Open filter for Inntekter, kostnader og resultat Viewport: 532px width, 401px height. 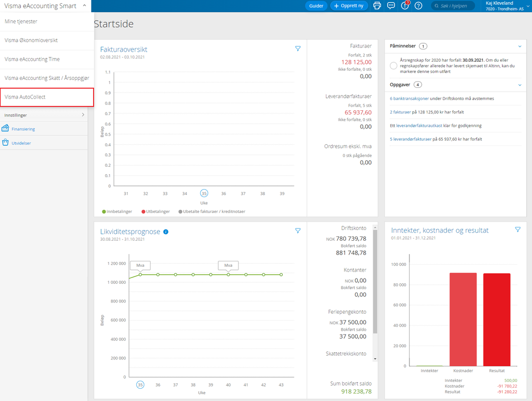518,230
